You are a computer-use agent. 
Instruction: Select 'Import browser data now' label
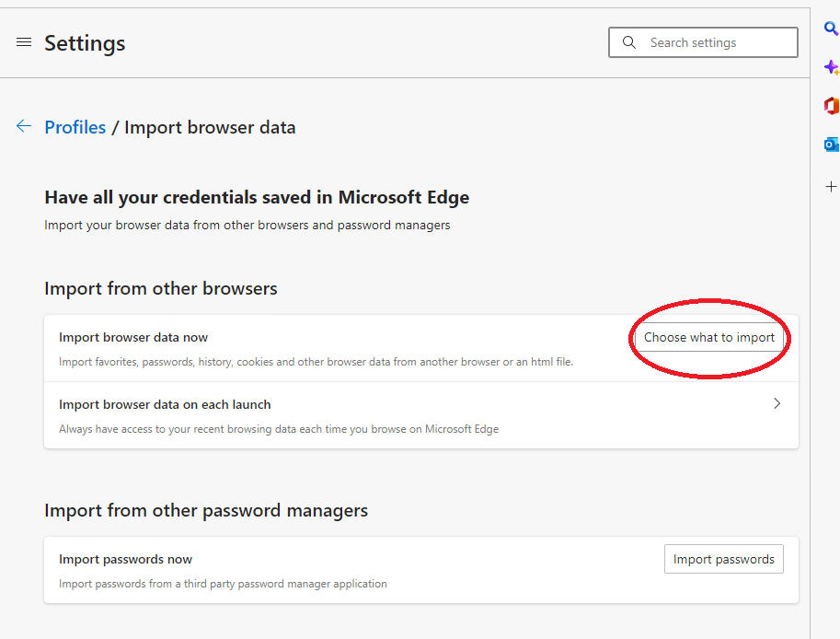tap(133, 337)
